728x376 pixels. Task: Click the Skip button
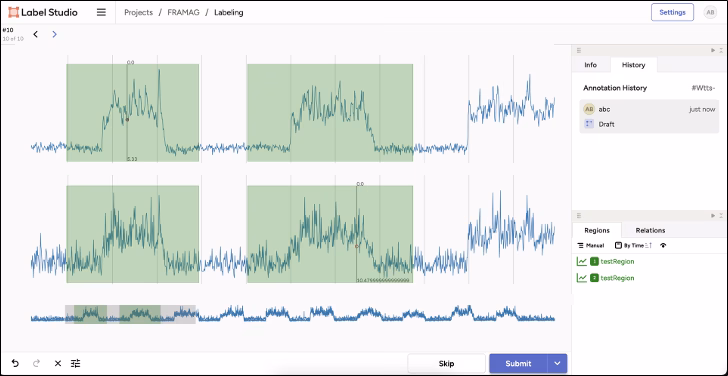click(446, 363)
